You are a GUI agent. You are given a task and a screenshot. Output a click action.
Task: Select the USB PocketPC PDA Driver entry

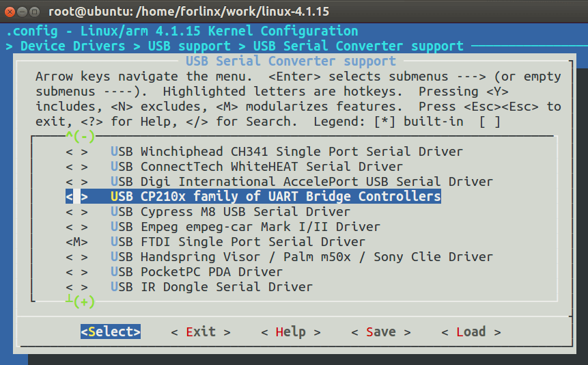[197, 272]
